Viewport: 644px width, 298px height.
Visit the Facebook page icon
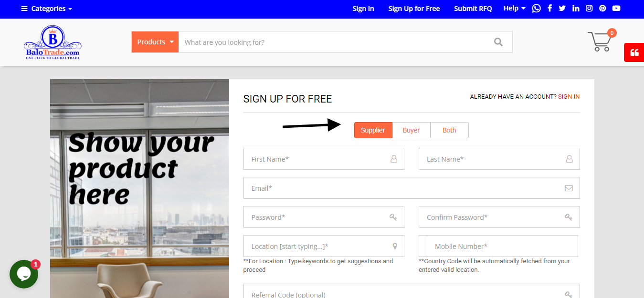[550, 9]
